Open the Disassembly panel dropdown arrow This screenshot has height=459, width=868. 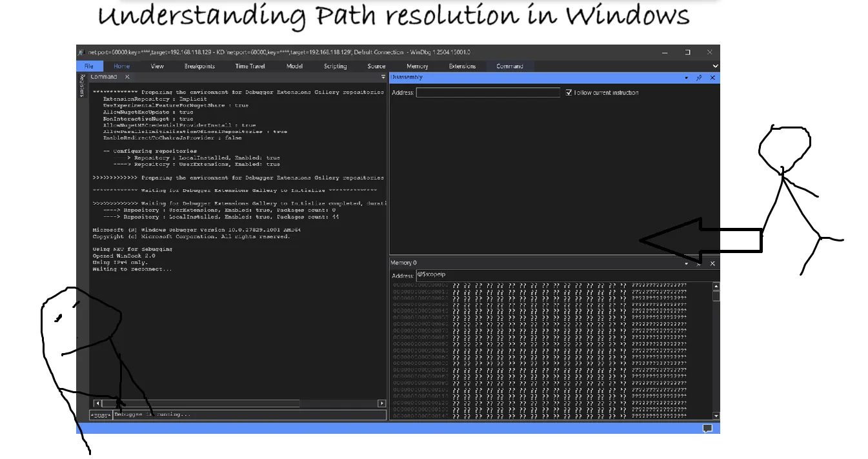coord(686,77)
